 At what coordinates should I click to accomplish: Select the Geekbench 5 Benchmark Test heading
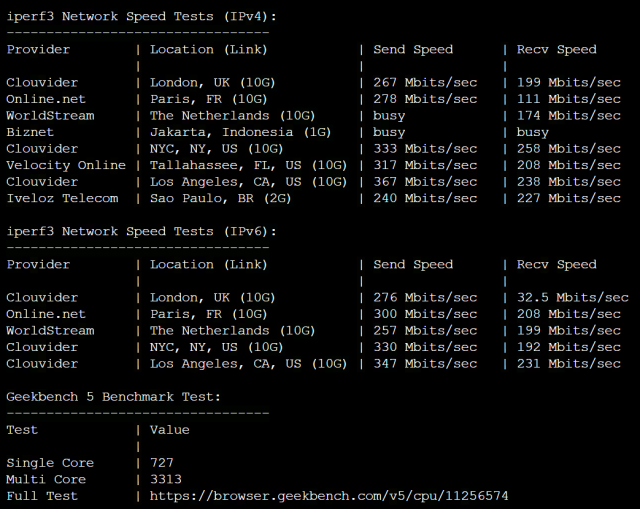tap(113, 397)
